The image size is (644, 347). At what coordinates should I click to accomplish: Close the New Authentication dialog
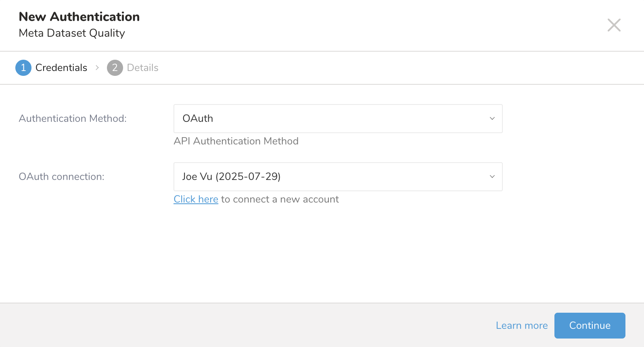[614, 25]
